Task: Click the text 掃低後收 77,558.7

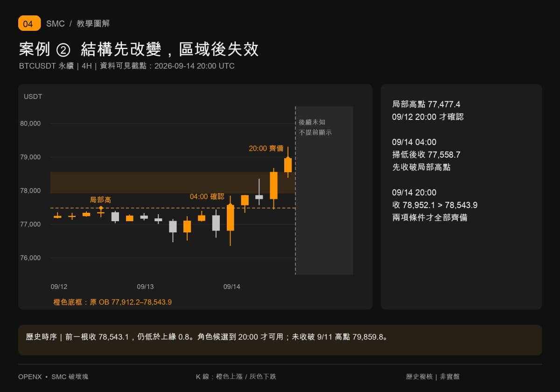Action: 426,154
